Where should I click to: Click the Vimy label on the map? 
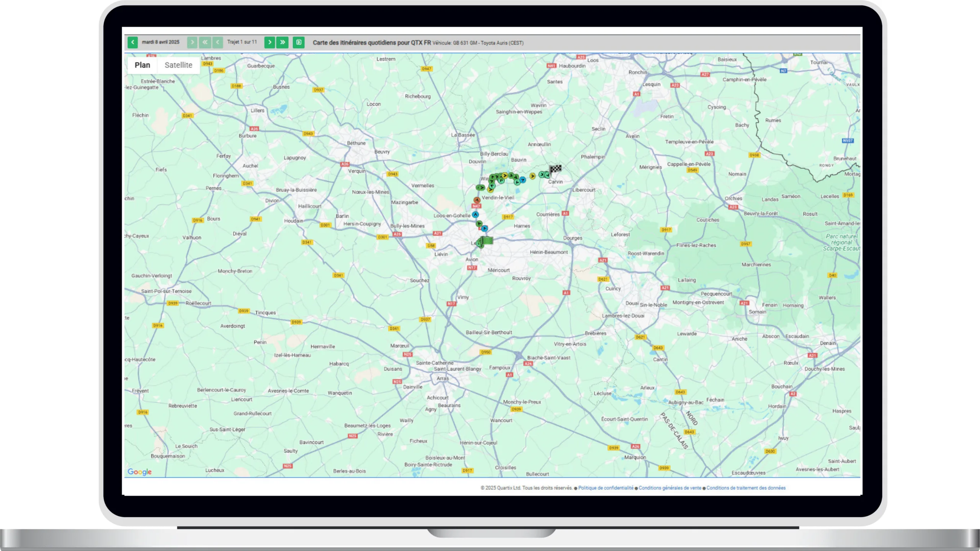463,297
